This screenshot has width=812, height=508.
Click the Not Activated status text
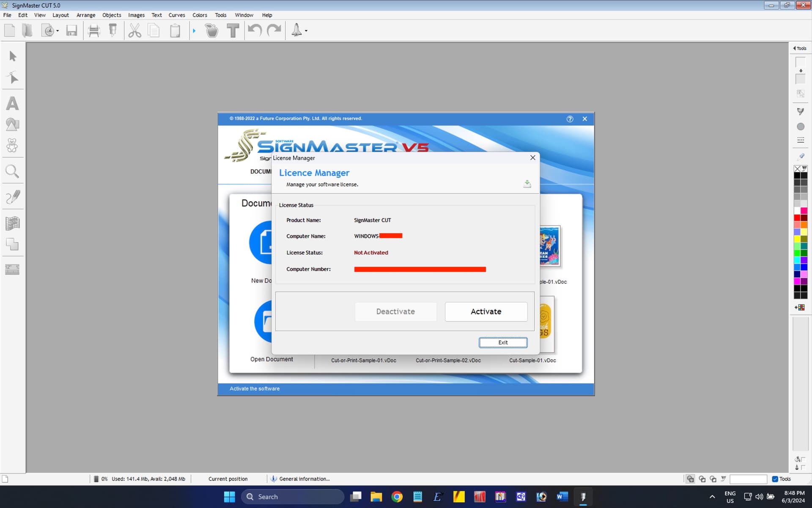click(371, 253)
